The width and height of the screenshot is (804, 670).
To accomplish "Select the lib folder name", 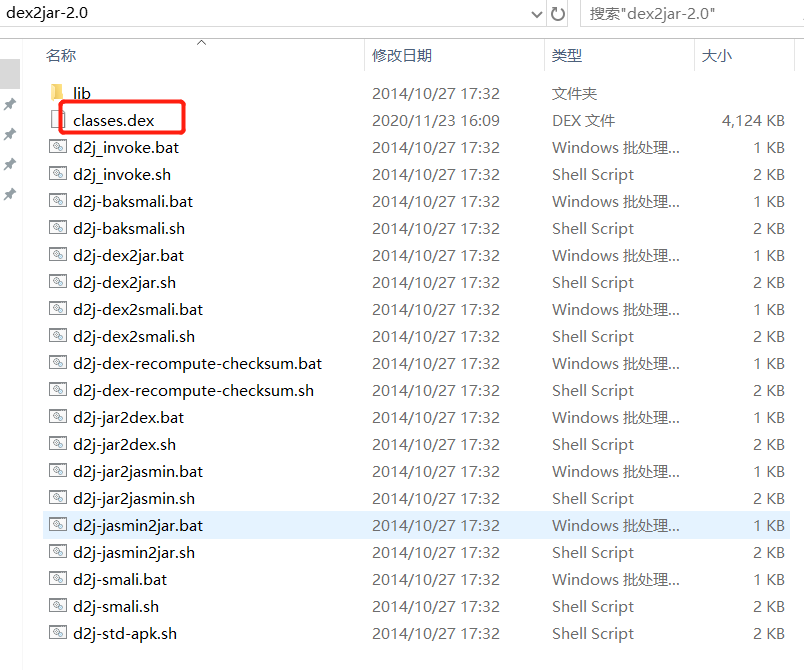I will 82,93.
